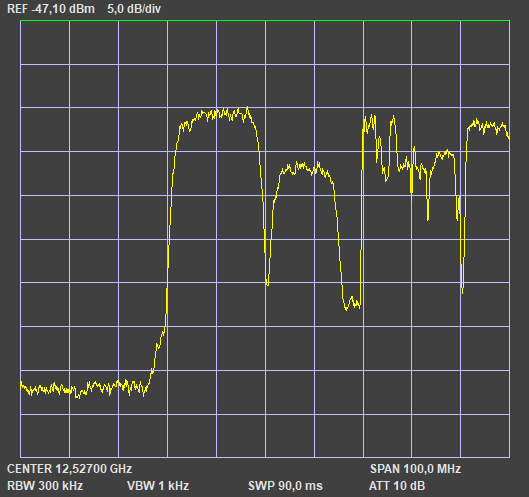Click the deep notch before the rightmost carrier
Screen dimensions: 529x497
462,288
